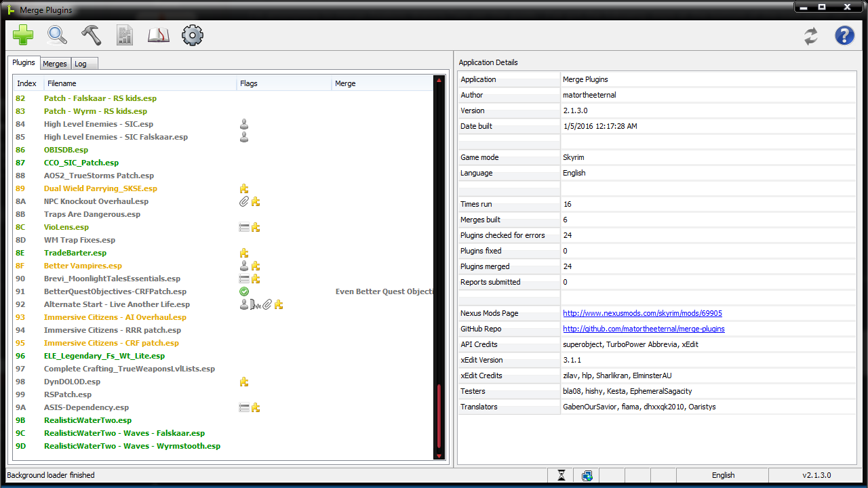Select Immersive Citizens - RRR patch.esp
This screenshot has height=488, width=868.
tap(224, 330)
